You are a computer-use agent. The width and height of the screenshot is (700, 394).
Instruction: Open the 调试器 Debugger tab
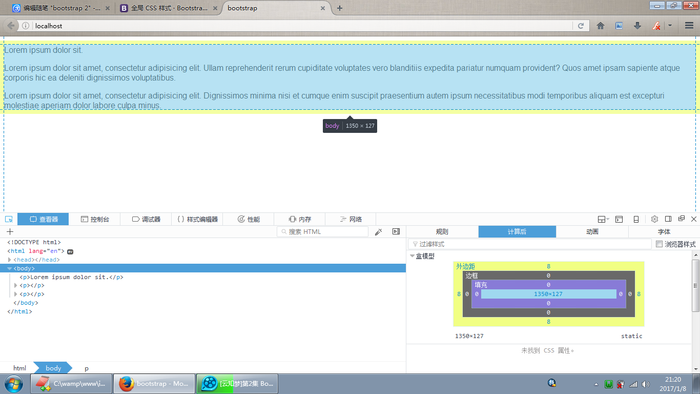(x=146, y=219)
